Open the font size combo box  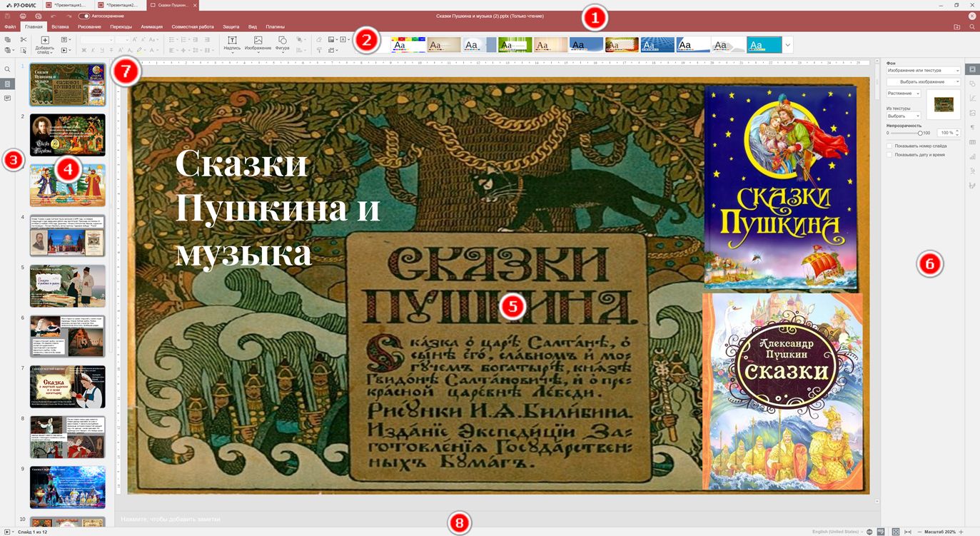pyautogui.click(x=123, y=40)
